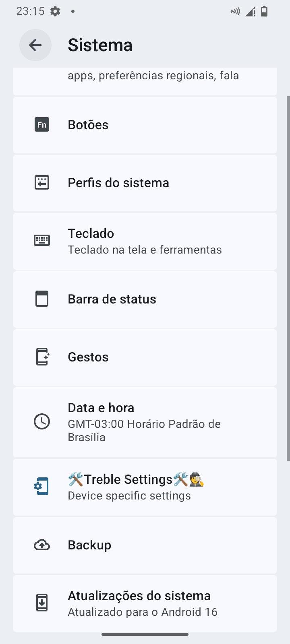This screenshot has width=290, height=644.
Task: Tap the back arrow button
Action: [x=35, y=45]
